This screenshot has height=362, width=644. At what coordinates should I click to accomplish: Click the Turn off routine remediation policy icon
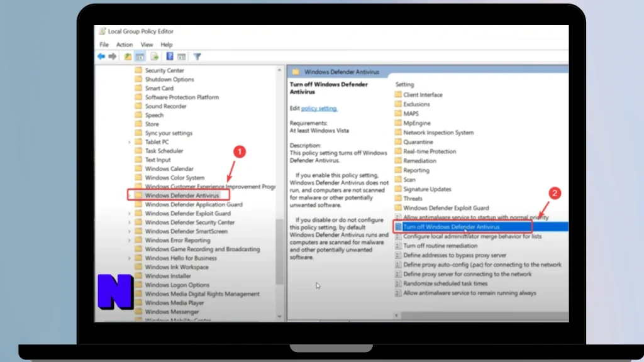click(398, 246)
